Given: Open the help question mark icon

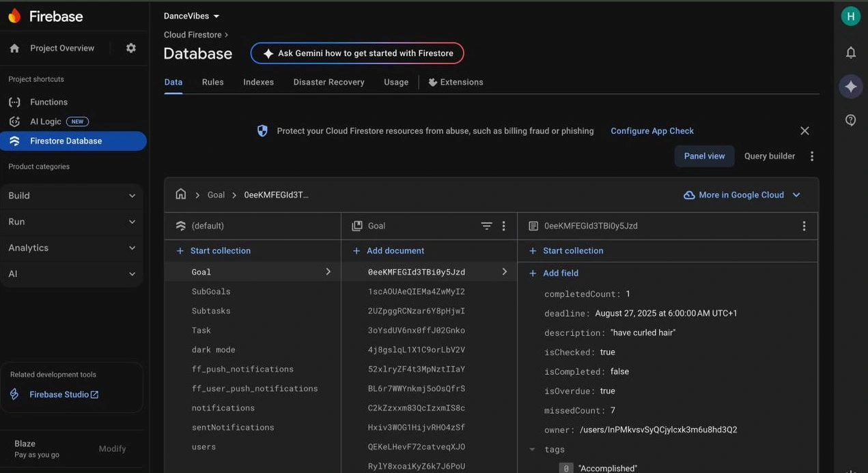Looking at the screenshot, I should [851, 120].
